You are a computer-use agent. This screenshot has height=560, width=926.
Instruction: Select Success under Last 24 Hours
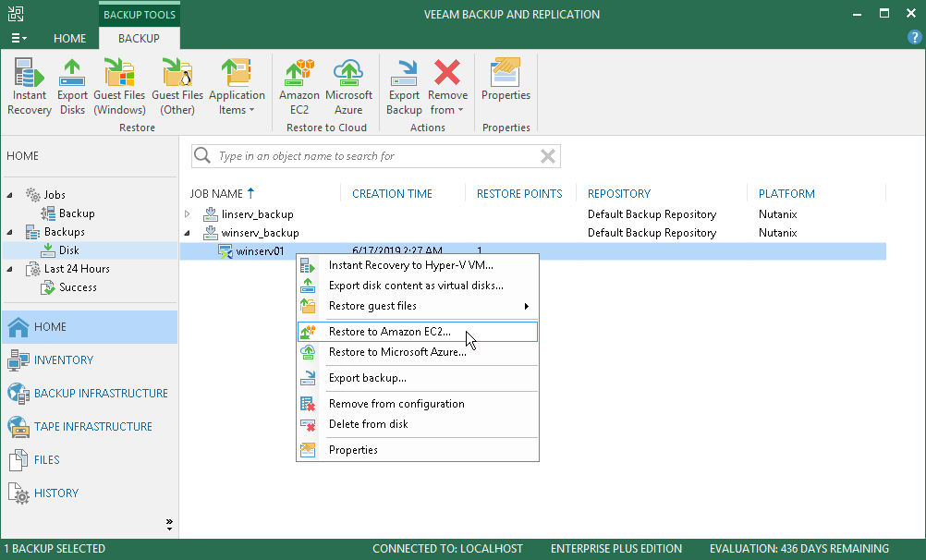click(78, 287)
